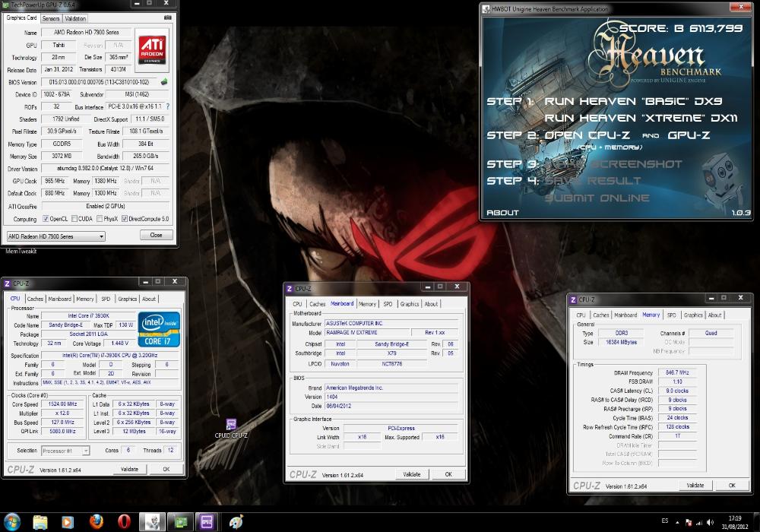Screen dimensions: 760x532
Task: Click the green GPU-Z taskbar icon
Action: coord(180,522)
